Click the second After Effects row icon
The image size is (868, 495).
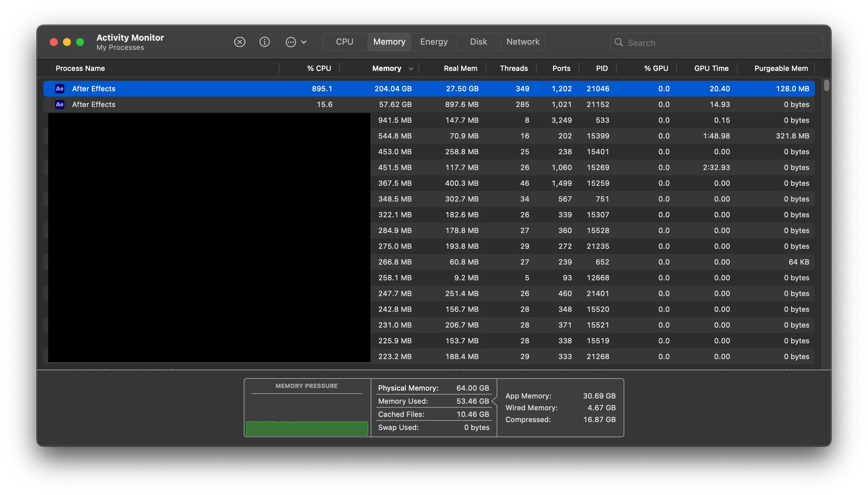click(59, 104)
